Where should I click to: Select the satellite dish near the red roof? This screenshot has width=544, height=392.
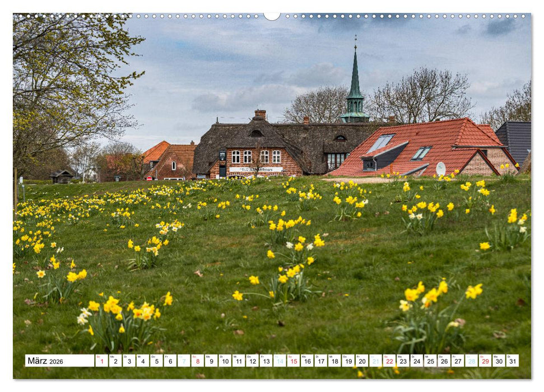(440, 167)
